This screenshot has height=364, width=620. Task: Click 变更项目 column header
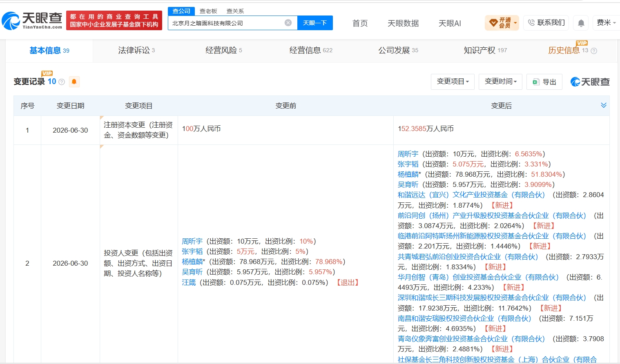click(x=139, y=106)
